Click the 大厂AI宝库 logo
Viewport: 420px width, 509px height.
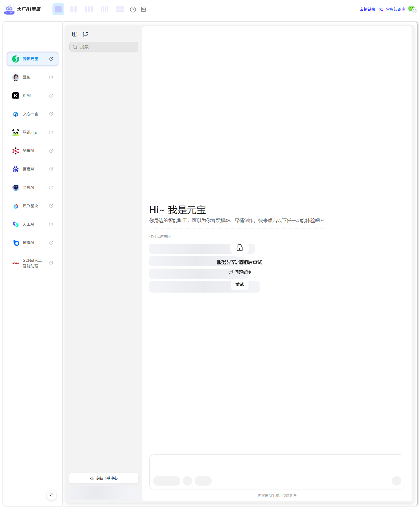tap(23, 9)
